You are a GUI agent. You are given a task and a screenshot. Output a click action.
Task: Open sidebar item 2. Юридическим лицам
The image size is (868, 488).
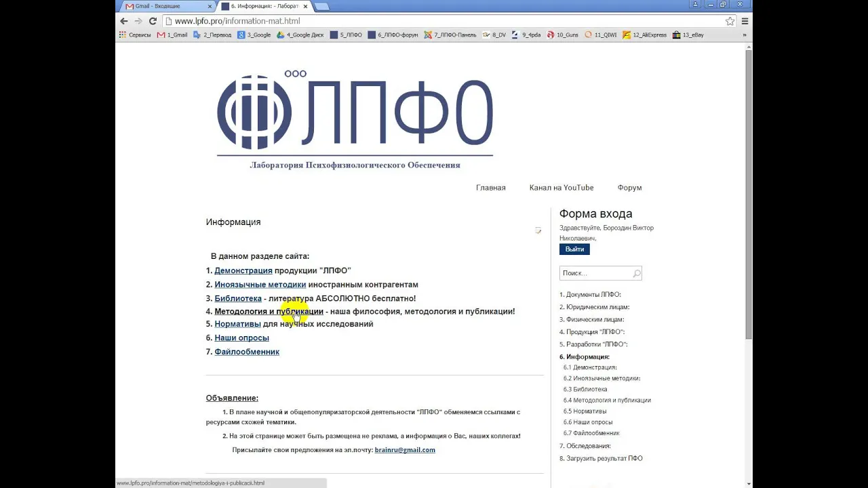(x=594, y=307)
